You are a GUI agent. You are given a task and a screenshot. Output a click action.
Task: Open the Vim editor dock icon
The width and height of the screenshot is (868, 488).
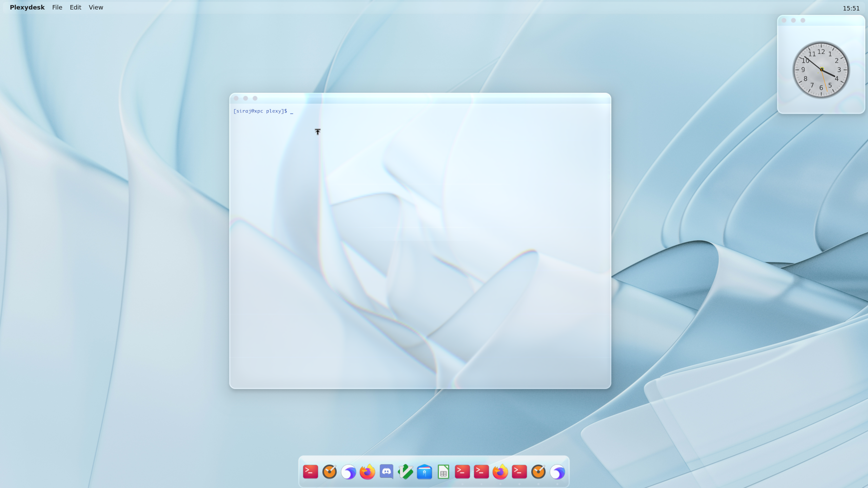pyautogui.click(x=405, y=472)
